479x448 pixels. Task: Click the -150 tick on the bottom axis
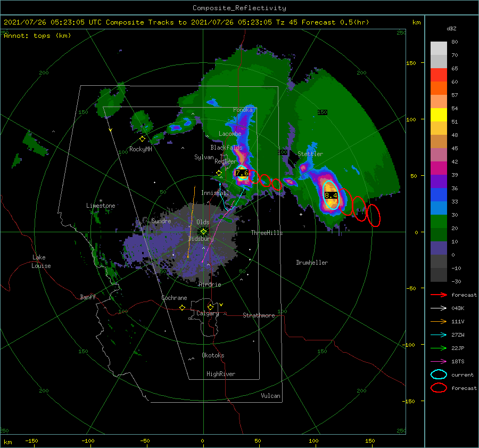31,441
